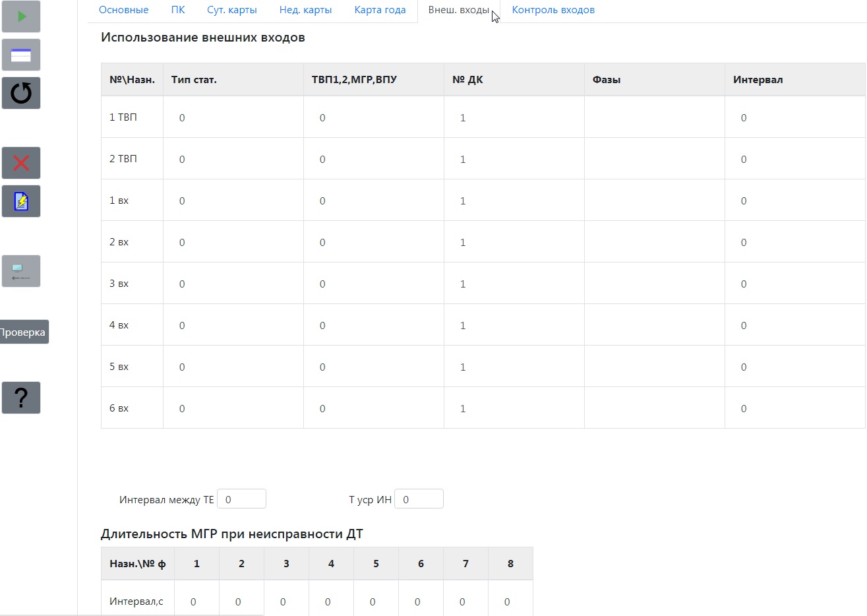This screenshot has height=616, width=867.
Task: Click the circular refresh arrow icon
Action: [21, 93]
